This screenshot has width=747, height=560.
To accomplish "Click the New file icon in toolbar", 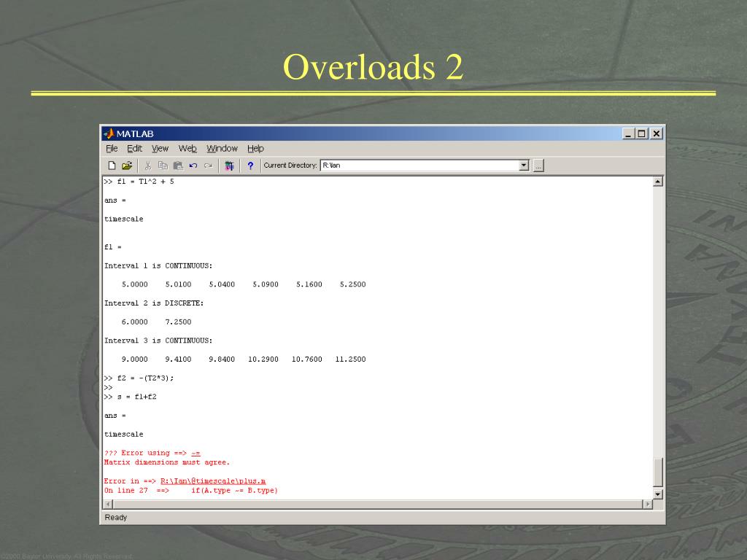I will click(x=112, y=166).
